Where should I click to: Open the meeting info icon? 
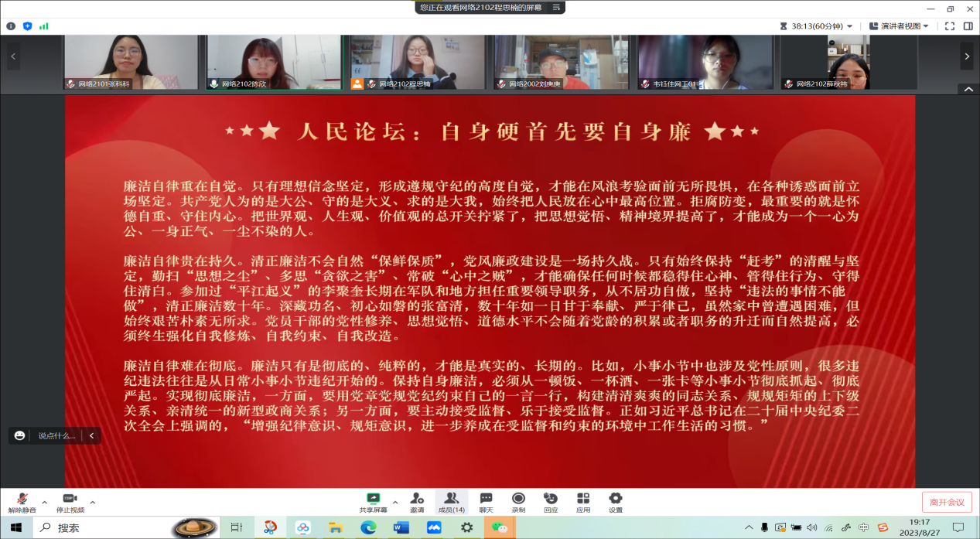pyautogui.click(x=11, y=26)
